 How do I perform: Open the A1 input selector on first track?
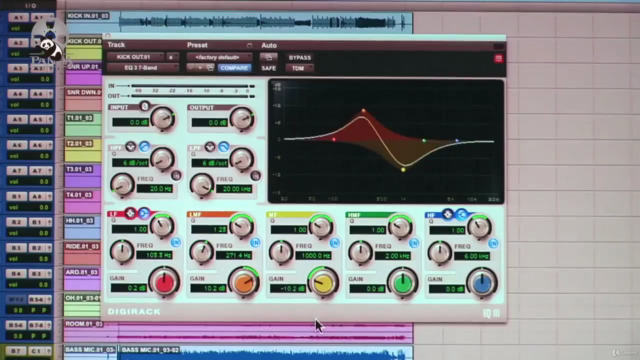17,18
